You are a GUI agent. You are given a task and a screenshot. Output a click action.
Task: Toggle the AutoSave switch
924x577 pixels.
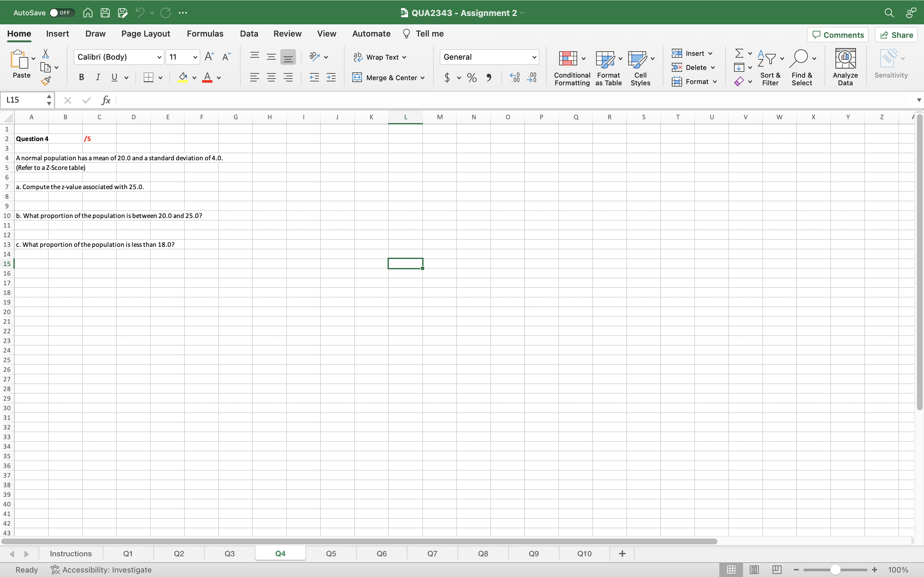tap(62, 13)
